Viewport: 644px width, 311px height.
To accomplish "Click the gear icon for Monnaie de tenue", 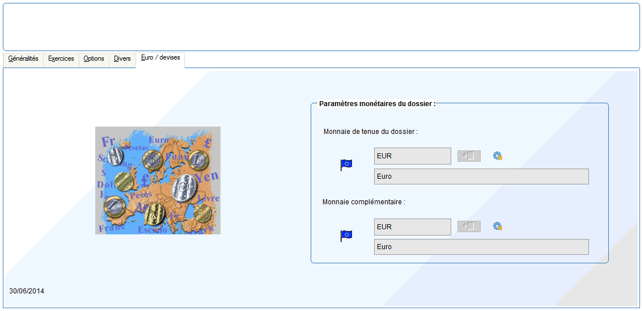I will pyautogui.click(x=498, y=156).
